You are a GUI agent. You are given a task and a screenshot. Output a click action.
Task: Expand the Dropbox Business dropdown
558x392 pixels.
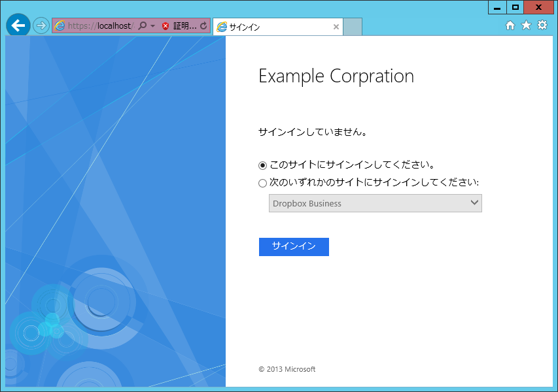(x=375, y=203)
